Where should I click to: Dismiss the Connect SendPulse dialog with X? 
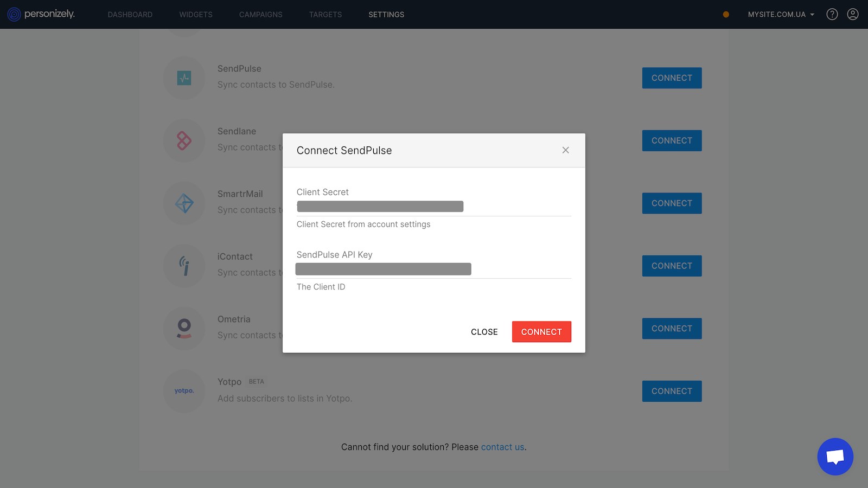click(x=565, y=150)
